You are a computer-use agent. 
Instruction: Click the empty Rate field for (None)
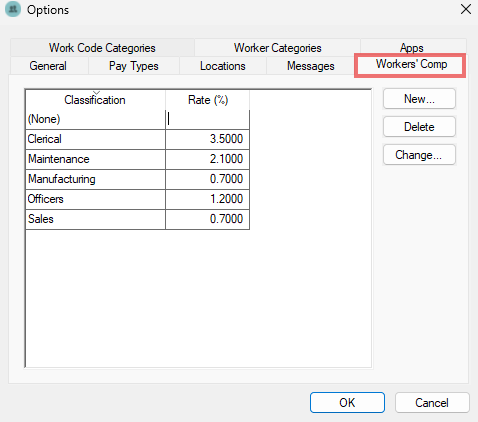click(207, 119)
